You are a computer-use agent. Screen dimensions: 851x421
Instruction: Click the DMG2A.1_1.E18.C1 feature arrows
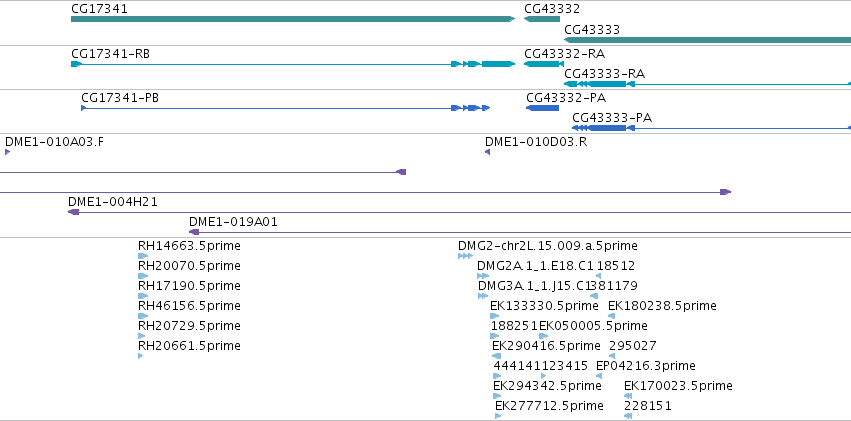pos(483,276)
